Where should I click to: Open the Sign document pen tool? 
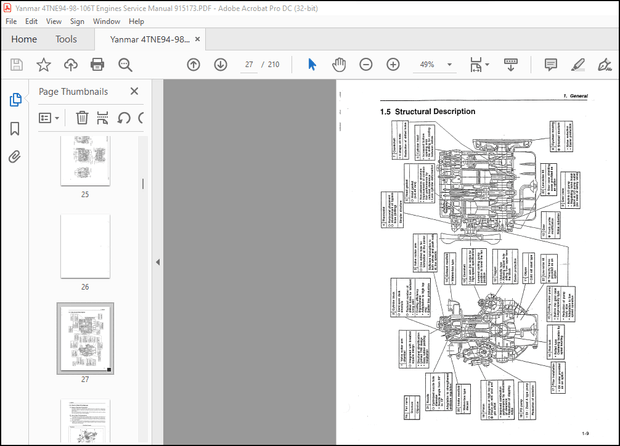pyautogui.click(x=605, y=64)
